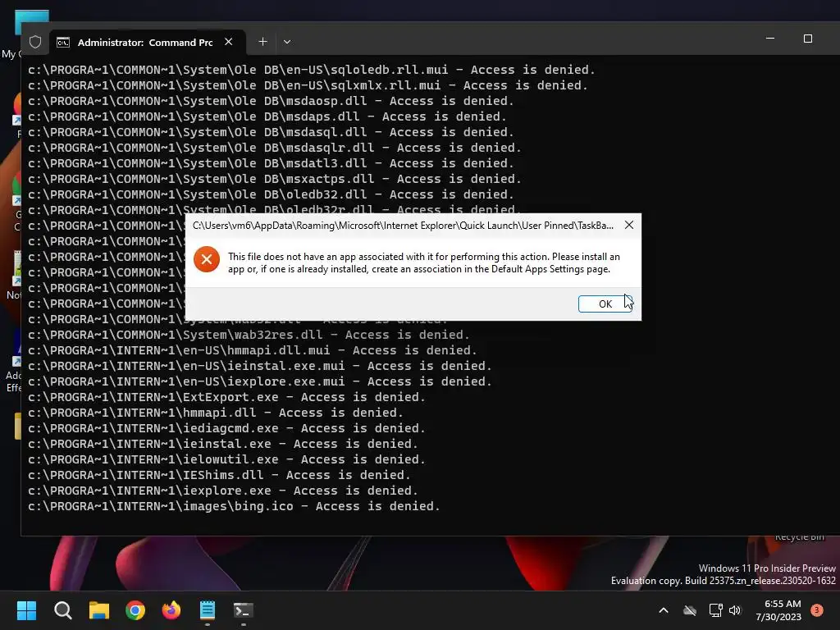Open network status tray icon
Viewport: 840px width, 630px height.
click(715, 610)
